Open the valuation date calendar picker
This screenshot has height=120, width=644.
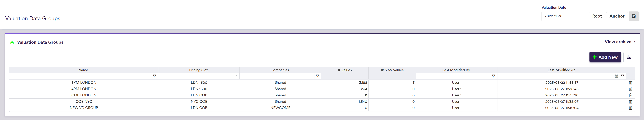(634, 16)
